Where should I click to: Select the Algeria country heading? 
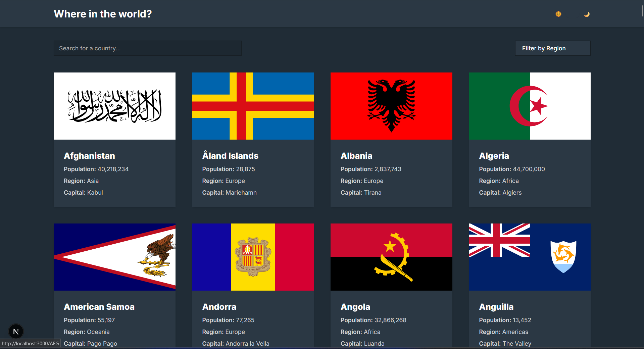click(x=494, y=156)
